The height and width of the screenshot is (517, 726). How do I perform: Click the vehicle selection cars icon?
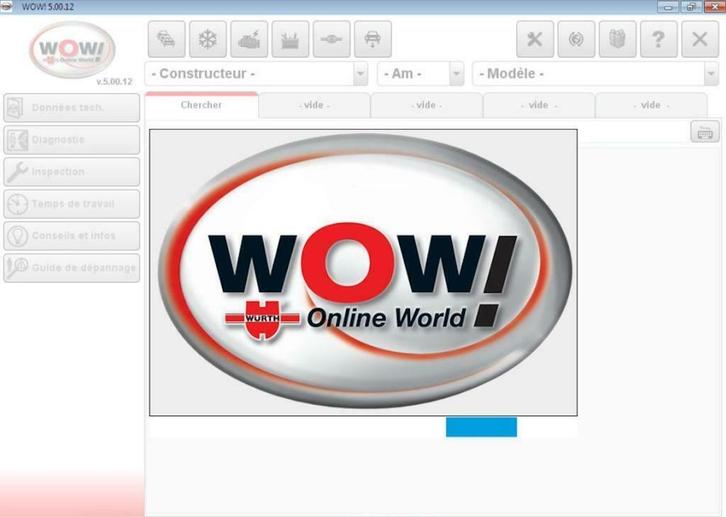(x=167, y=39)
